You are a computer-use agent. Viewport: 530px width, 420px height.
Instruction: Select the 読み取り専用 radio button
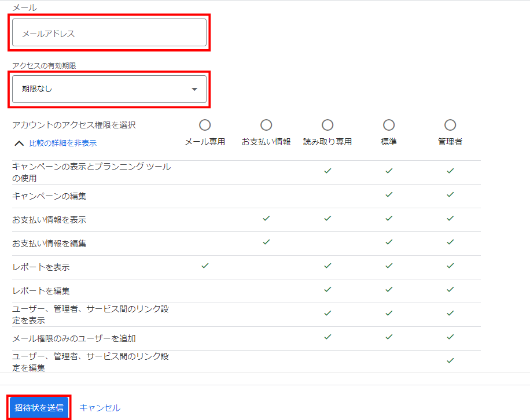(327, 125)
